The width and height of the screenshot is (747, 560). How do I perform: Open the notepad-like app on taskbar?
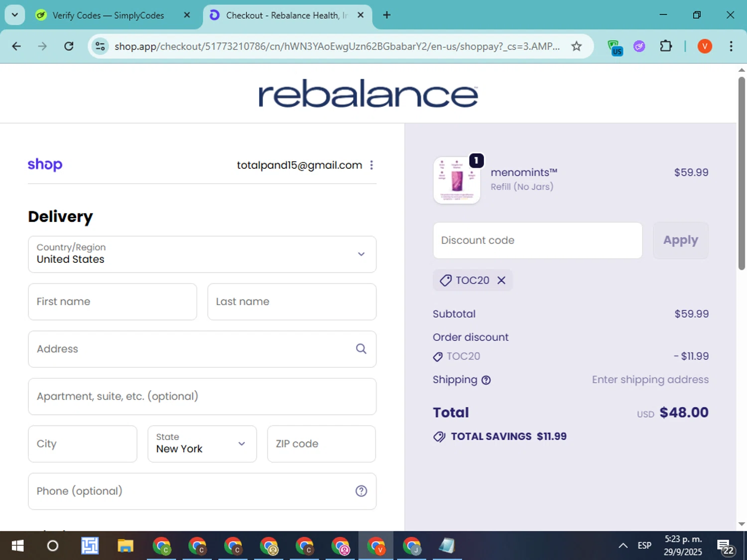coord(447,546)
